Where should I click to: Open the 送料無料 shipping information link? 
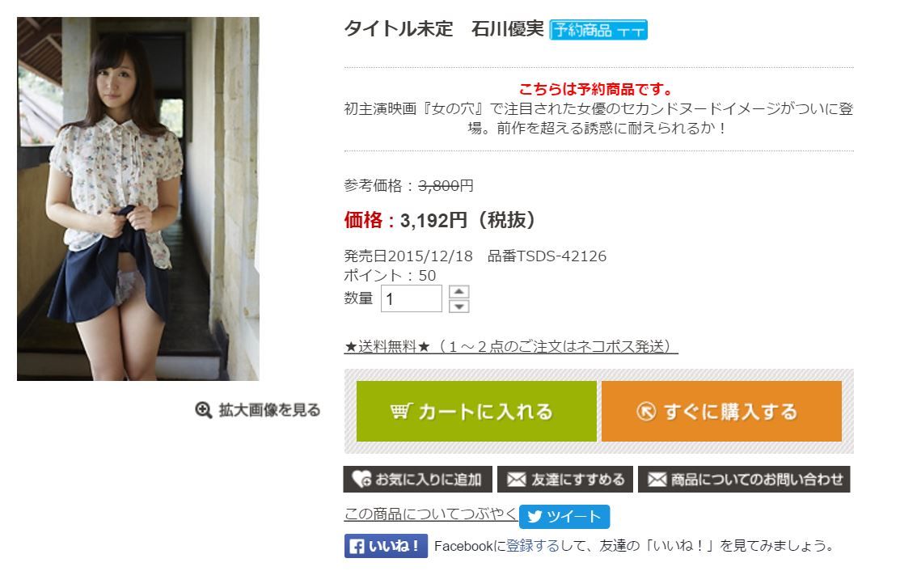point(511,347)
